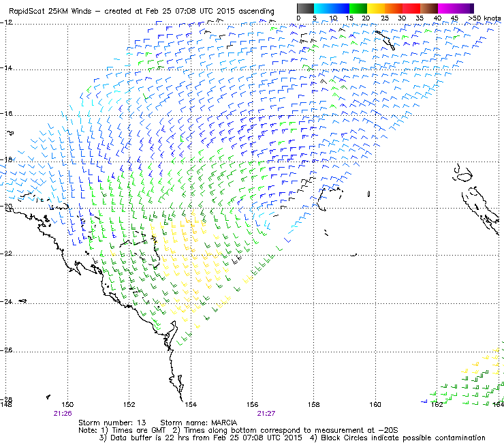Click the '-14' latitude axis label
The image size is (504, 443).
tap(6, 68)
